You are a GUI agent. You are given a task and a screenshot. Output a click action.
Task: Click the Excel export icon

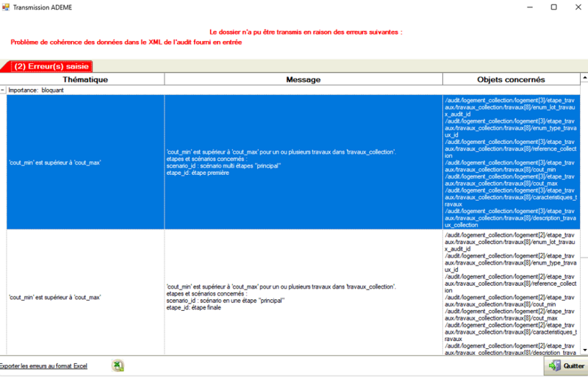tap(118, 365)
